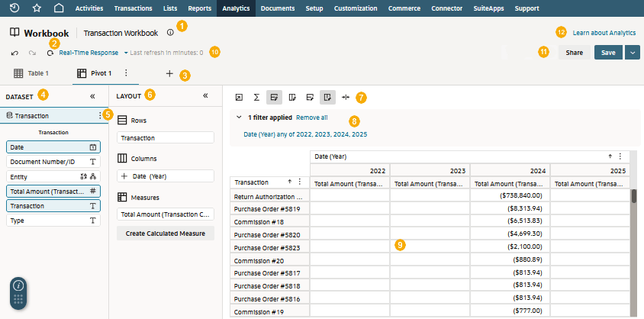Click the ($880.89) cell
644x319 pixels.
[x=510, y=260]
